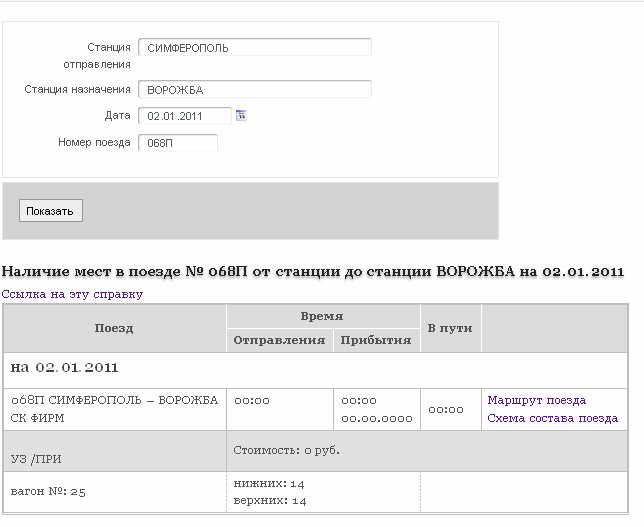The image size is (644, 527).
Task: Click the на 02.01.2011 date row
Action: point(64,367)
